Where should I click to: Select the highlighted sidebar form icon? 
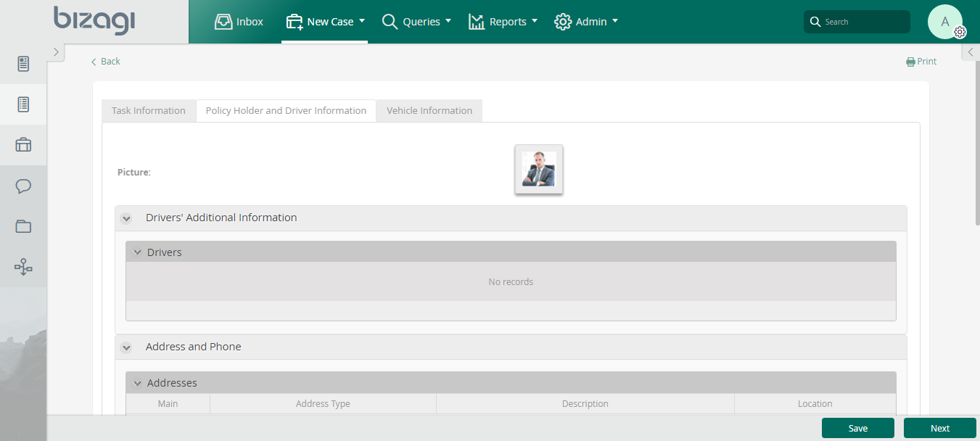tap(23, 104)
